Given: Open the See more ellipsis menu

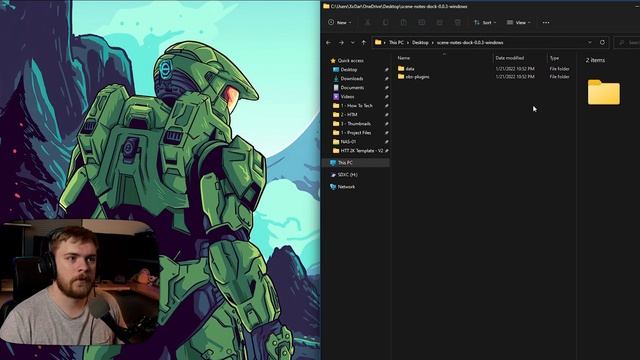Looking at the screenshot, I should 546,22.
